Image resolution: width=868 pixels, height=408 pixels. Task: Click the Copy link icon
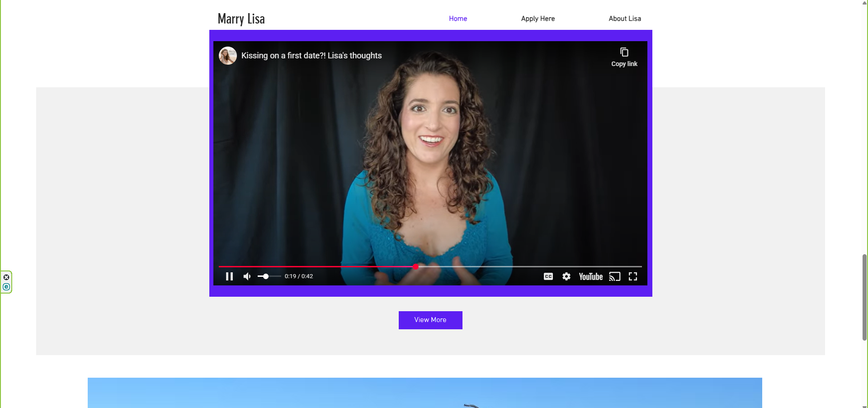[624, 52]
